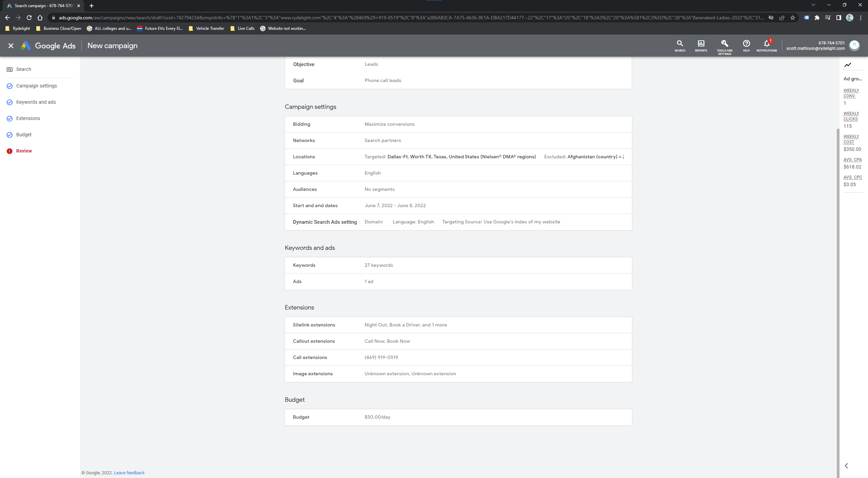Screen dimensions: 868x478
Task: Open the Extensions step in sidebar
Action: [28, 118]
